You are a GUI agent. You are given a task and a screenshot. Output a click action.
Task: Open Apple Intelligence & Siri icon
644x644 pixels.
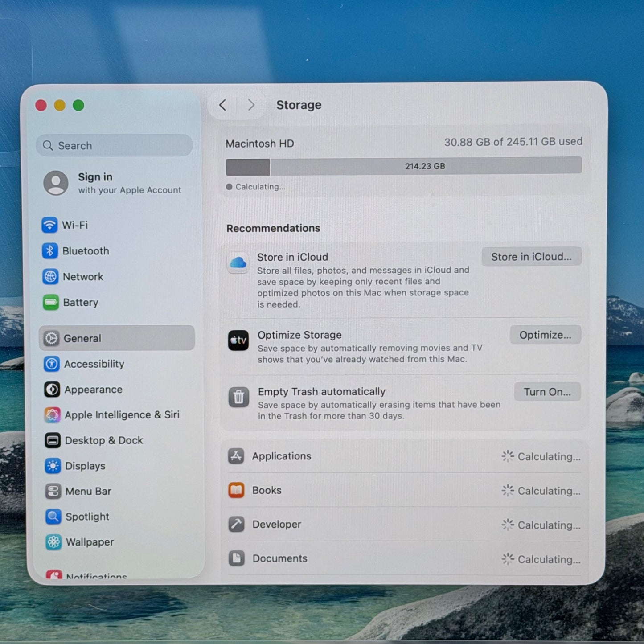coord(52,415)
